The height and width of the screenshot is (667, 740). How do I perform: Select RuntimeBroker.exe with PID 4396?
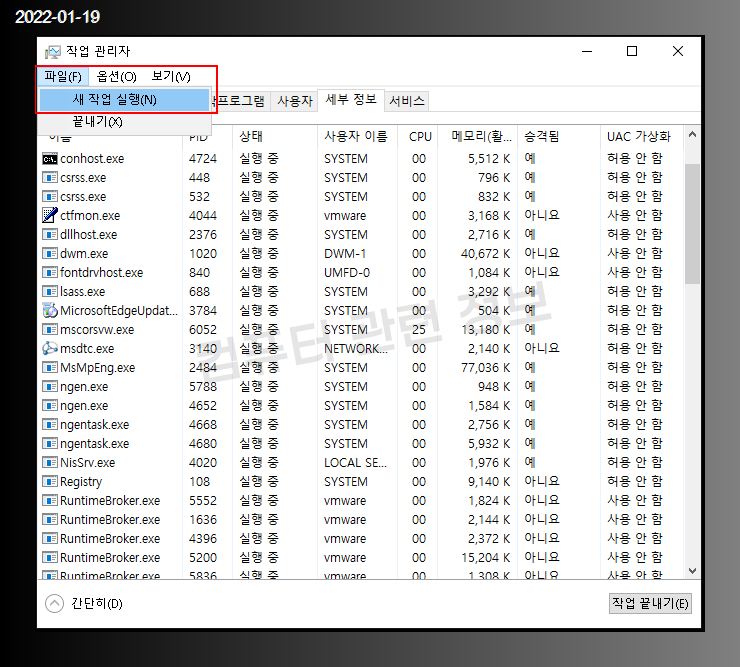pyautogui.click(x=362, y=539)
